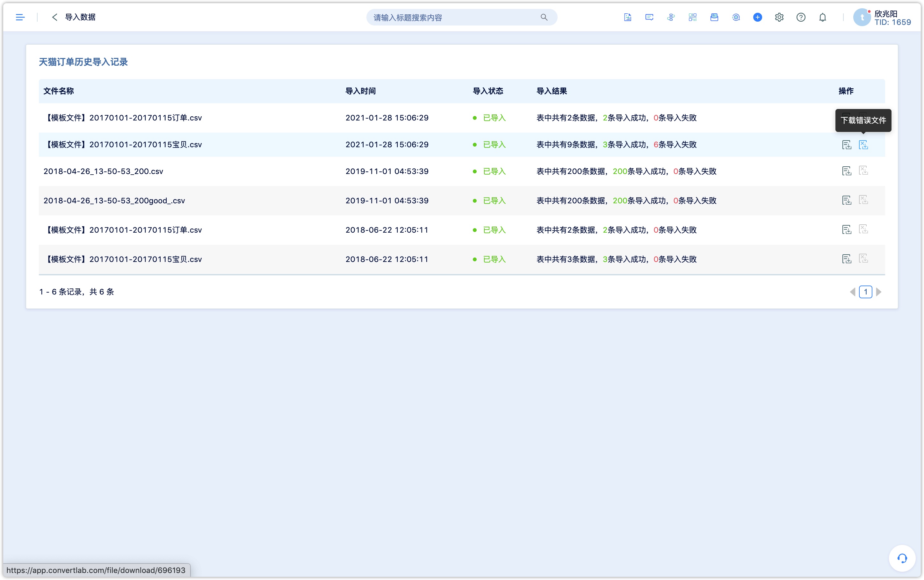The image size is (924, 580).
Task: Click the 欣兆阳 TID: 1659 account name
Action: 892,18
